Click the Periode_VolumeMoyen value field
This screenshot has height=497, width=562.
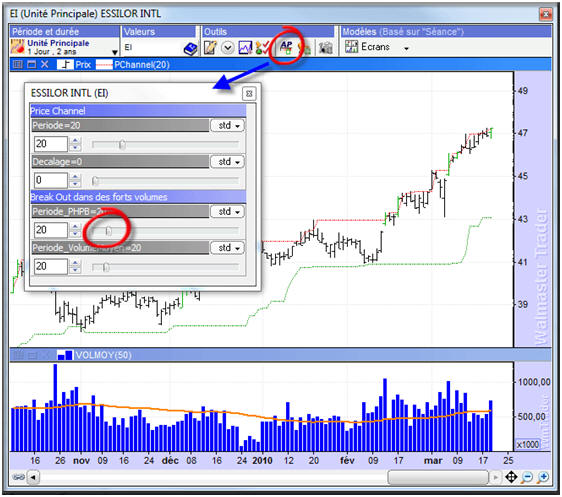click(51, 267)
